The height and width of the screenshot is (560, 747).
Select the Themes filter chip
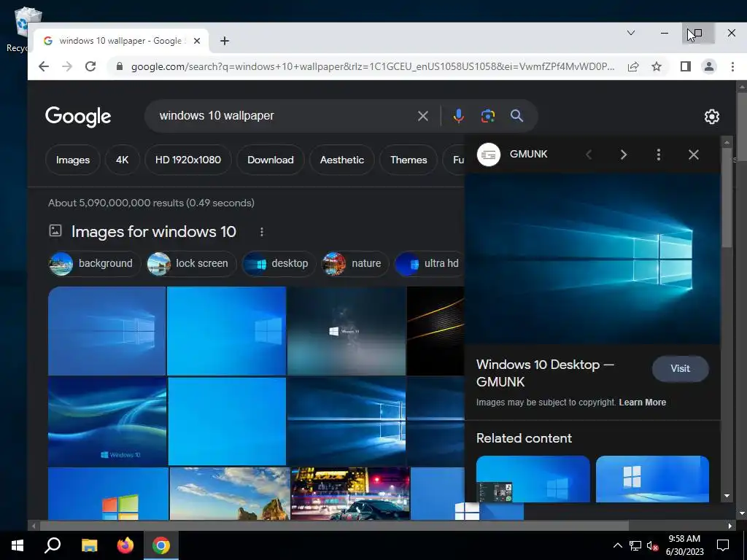click(409, 160)
